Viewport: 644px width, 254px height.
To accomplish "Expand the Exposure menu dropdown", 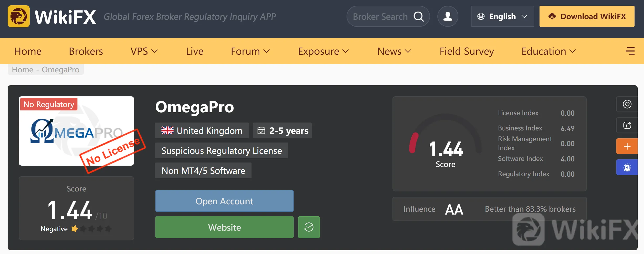I will click(x=323, y=51).
